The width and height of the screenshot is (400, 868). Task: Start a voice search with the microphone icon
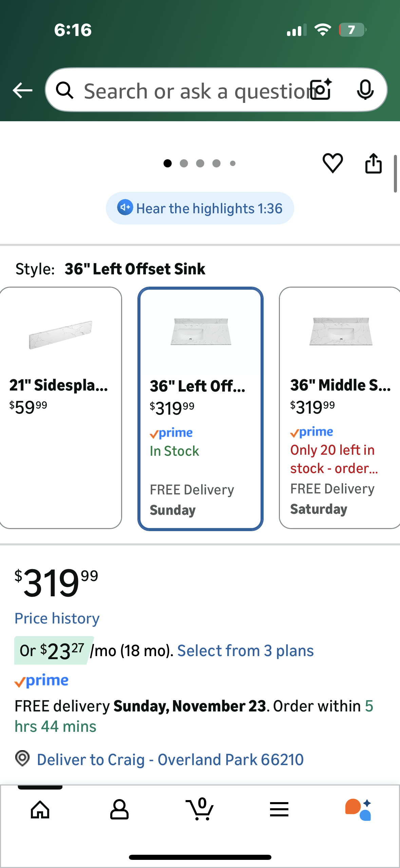click(365, 90)
